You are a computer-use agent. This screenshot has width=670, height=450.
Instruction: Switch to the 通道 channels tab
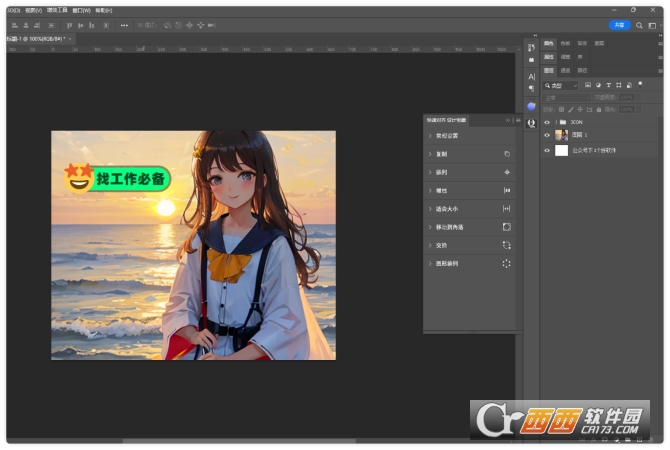[565, 71]
